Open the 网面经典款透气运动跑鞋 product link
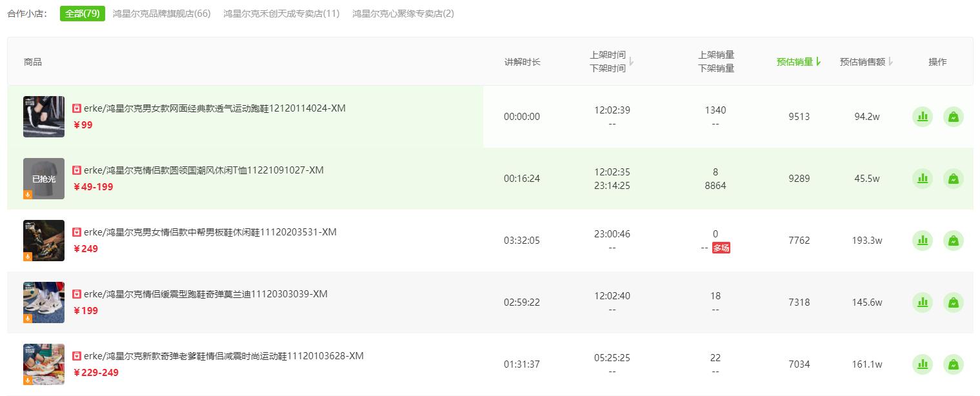 214,108
